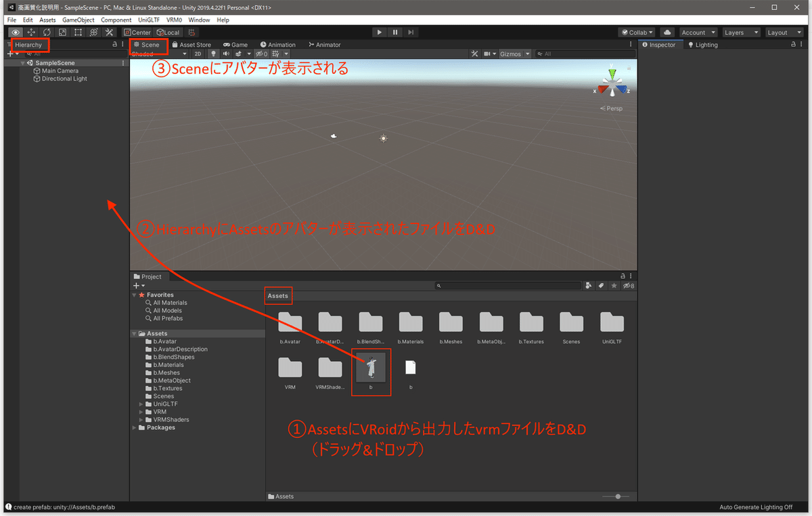This screenshot has width=812, height=516.
Task: Open the GameObject menu
Action: pyautogui.click(x=78, y=20)
